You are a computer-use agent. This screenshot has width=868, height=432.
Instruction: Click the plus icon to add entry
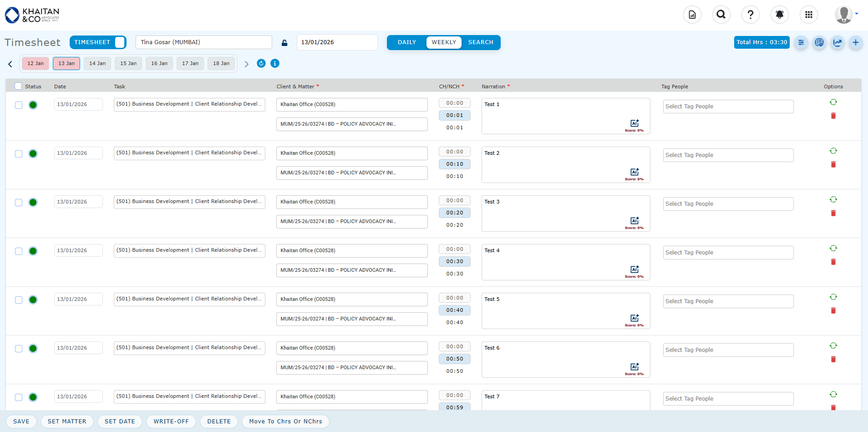click(x=855, y=42)
